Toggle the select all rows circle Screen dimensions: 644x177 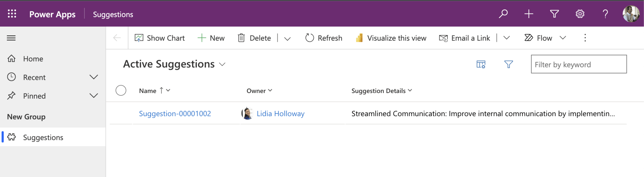click(x=121, y=91)
